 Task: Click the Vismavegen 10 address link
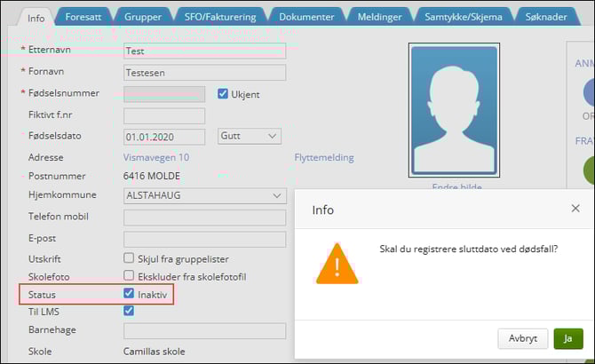point(156,158)
